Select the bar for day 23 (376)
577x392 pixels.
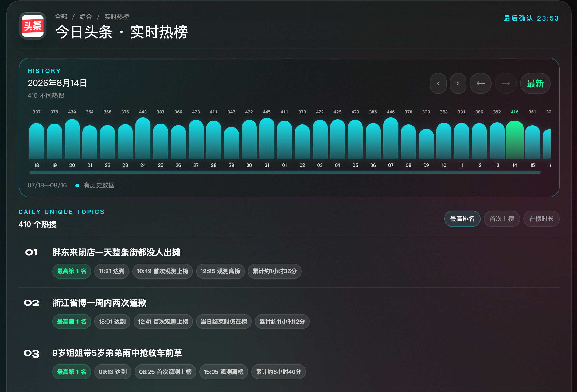tap(125, 142)
